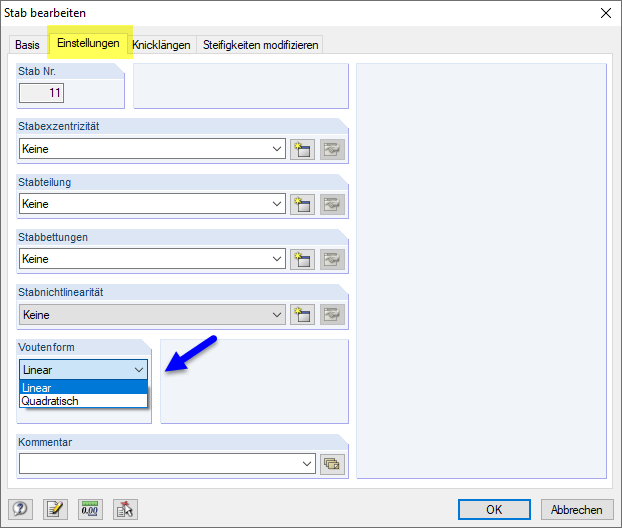Open comment library icon beside Kommentar
622x528 pixels.
(332, 464)
